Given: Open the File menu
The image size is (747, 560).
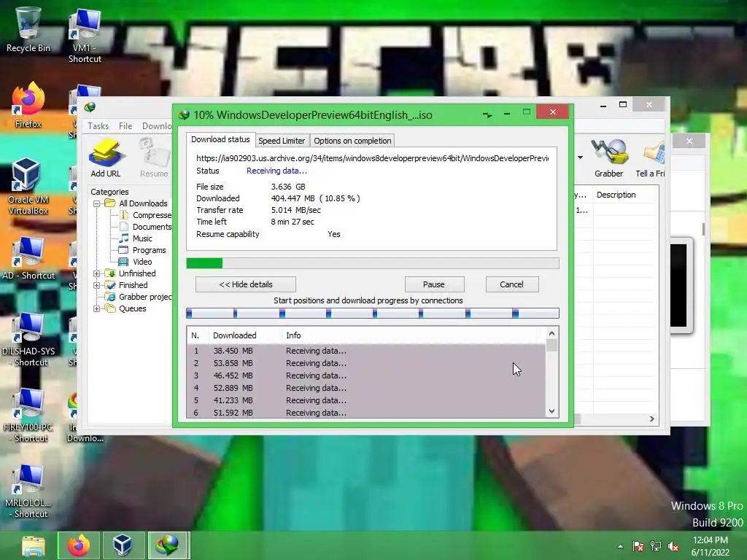Looking at the screenshot, I should (125, 125).
